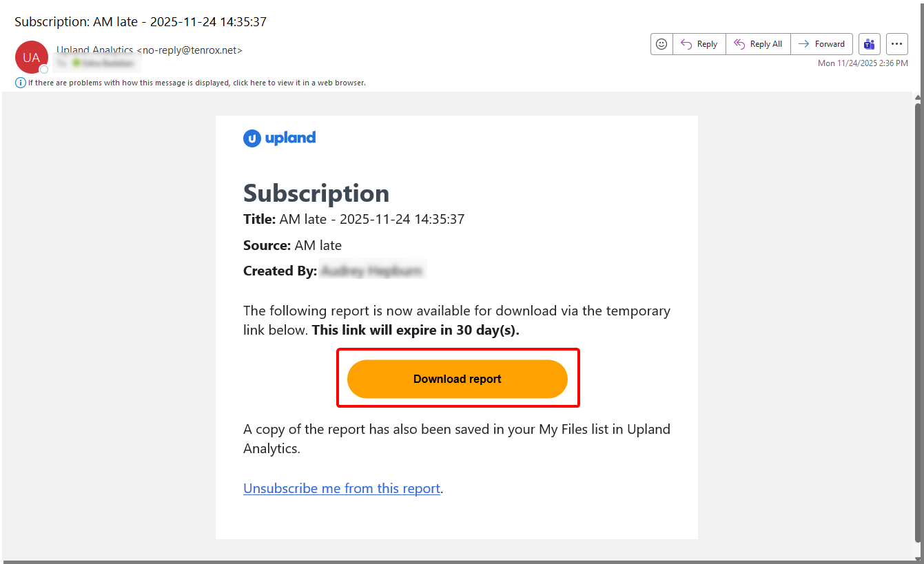Click the blurred Created By name
Image resolution: width=924 pixels, height=564 pixels.
[372, 271]
